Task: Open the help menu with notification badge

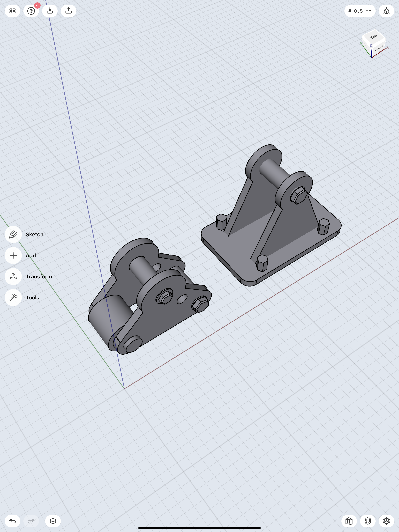Action: tap(31, 11)
